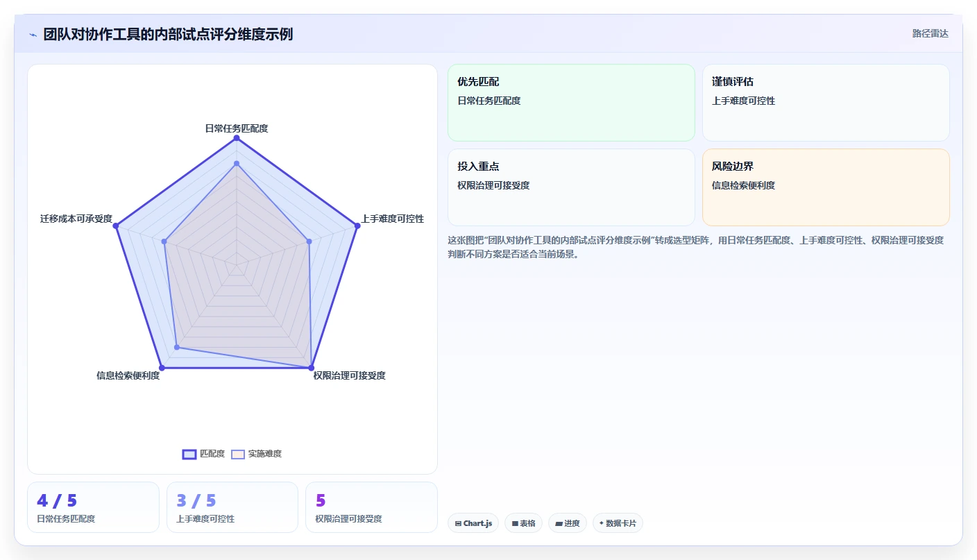Select the 表格 tag chip
This screenshot has height=560, width=977.
[523, 523]
